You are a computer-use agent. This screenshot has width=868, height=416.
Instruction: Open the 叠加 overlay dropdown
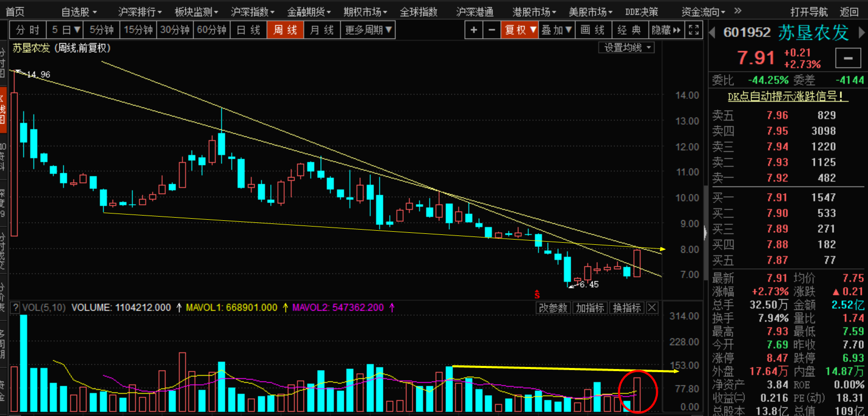(x=557, y=30)
